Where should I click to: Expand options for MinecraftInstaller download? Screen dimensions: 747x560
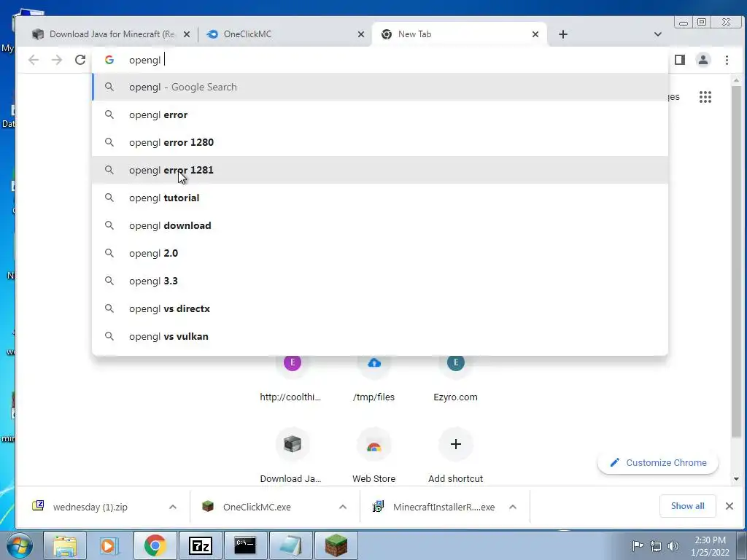[x=513, y=507]
